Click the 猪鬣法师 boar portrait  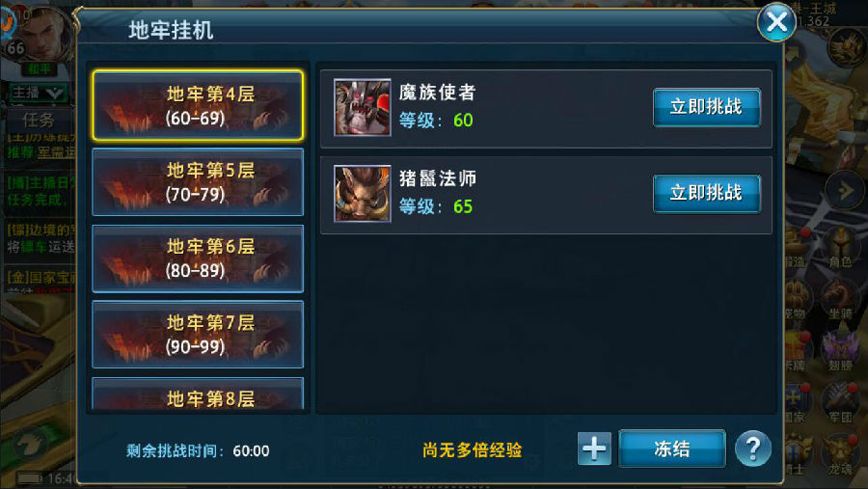[362, 193]
